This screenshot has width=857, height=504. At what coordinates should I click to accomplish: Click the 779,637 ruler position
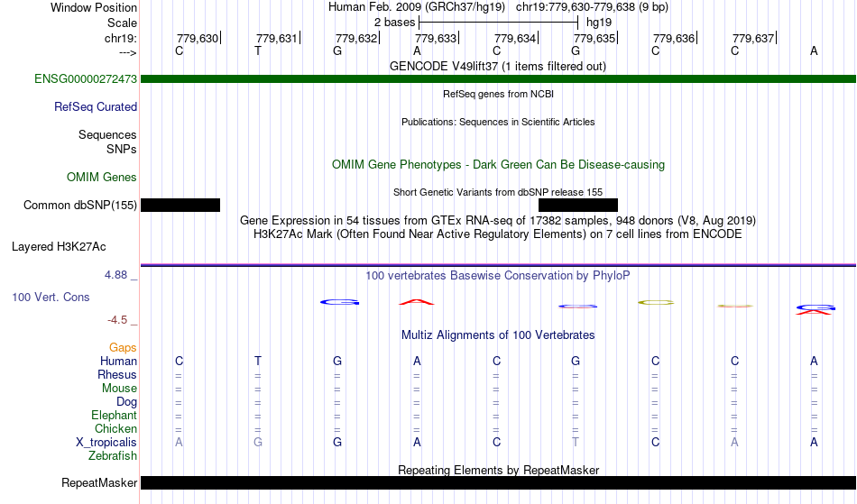tap(753, 38)
